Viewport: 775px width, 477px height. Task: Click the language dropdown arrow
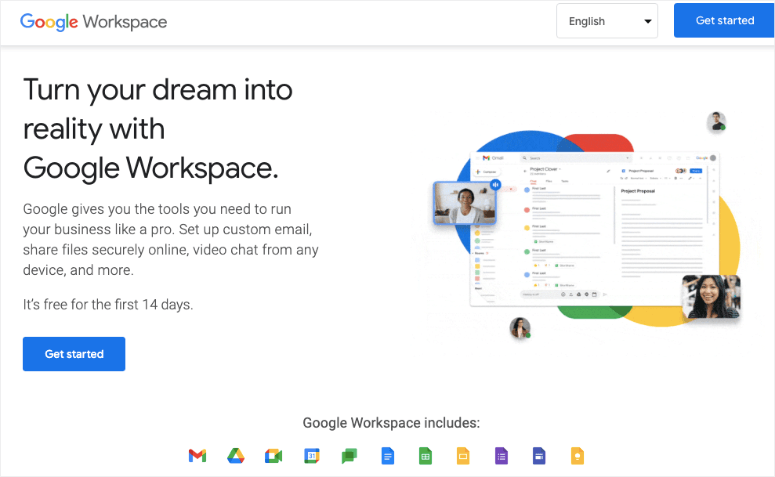[648, 21]
